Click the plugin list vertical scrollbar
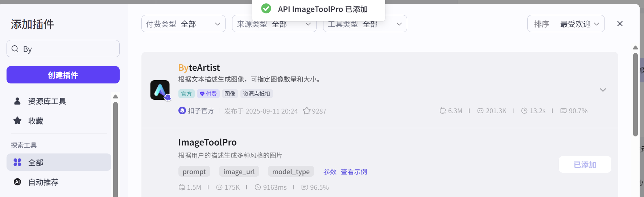 point(635,94)
